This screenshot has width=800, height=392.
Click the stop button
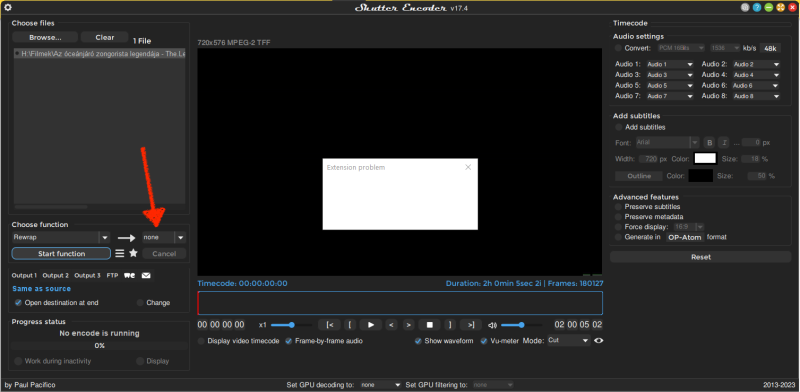tap(430, 325)
